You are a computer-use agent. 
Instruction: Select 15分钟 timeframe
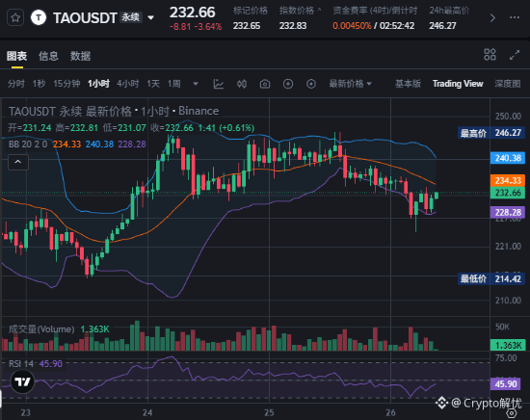coord(66,84)
